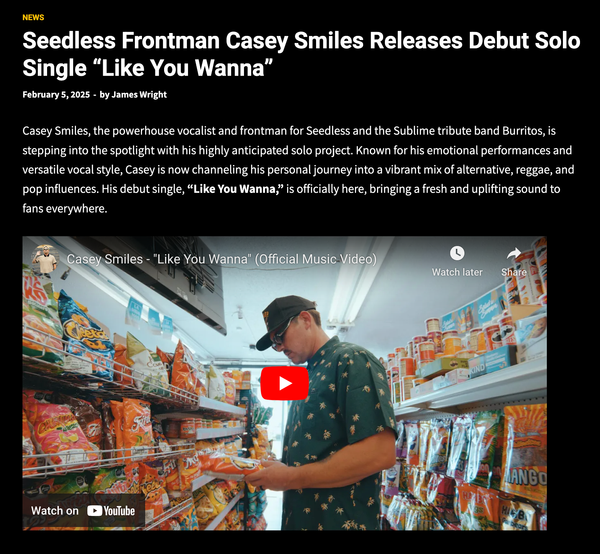Click the Share text label
The image size is (600, 554).
pyautogui.click(x=514, y=272)
